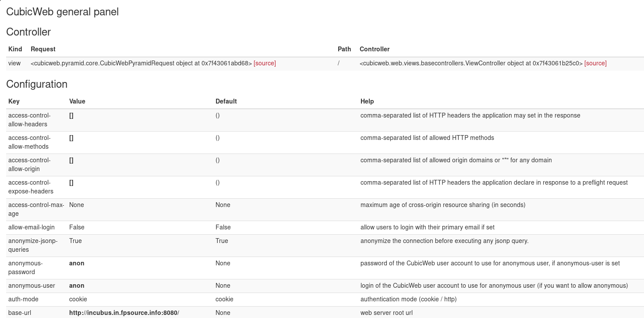Click the 'anonymous-password' key

25,268
